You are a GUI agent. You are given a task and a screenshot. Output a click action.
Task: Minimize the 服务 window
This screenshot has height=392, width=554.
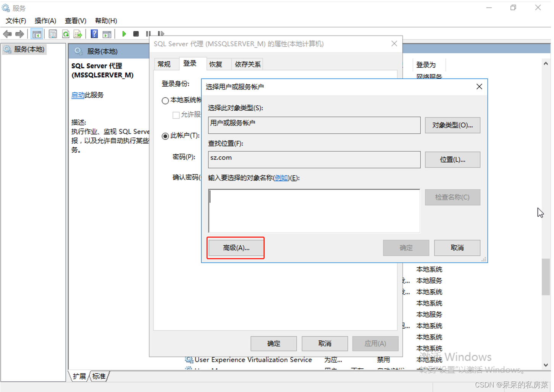[x=489, y=8]
